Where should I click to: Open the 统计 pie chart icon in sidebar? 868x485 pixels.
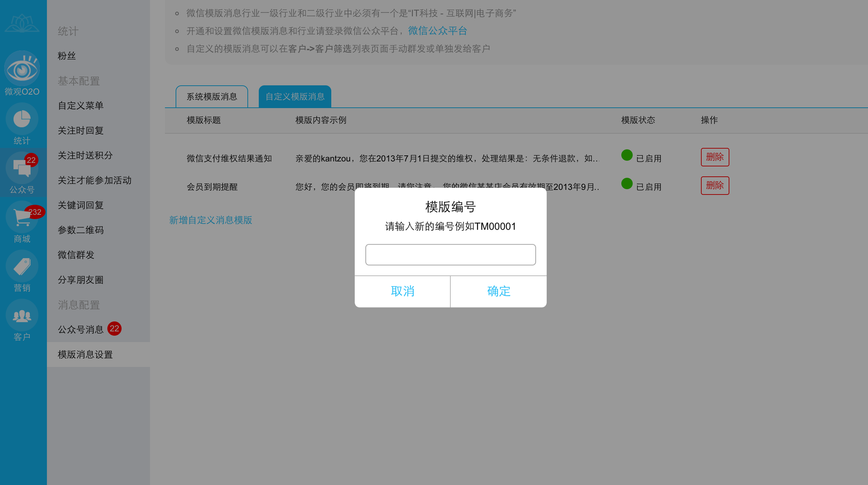22,119
